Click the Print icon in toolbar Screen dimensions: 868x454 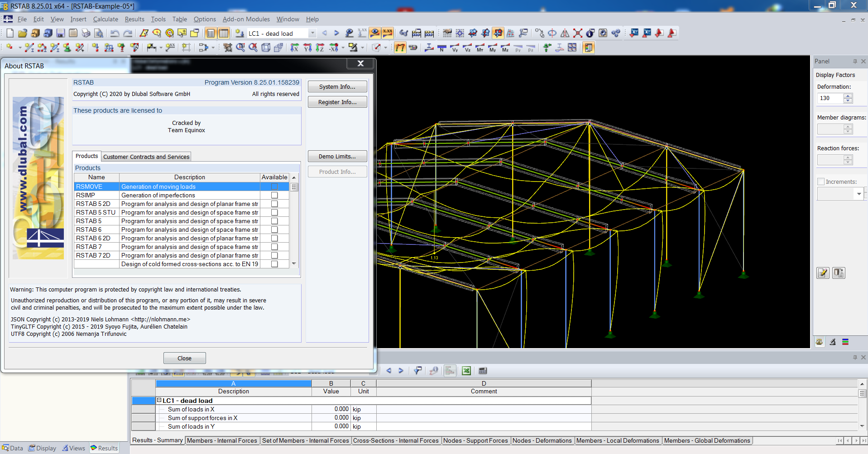[86, 33]
